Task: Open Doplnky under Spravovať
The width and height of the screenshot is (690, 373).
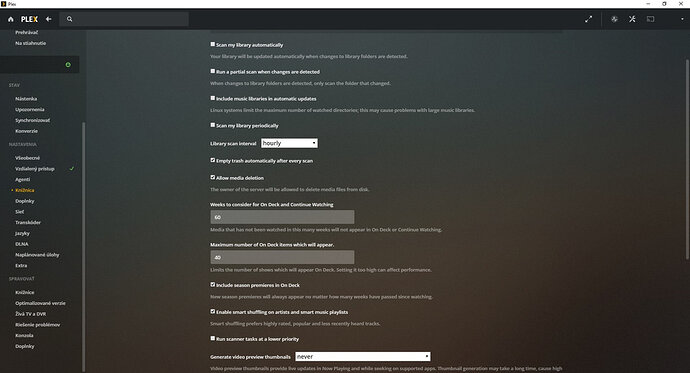Action: coord(25,346)
